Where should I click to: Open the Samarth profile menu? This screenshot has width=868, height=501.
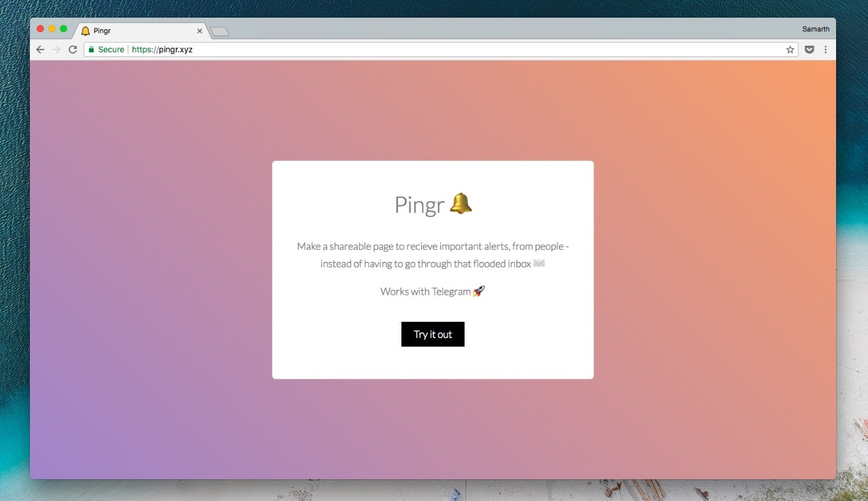815,29
